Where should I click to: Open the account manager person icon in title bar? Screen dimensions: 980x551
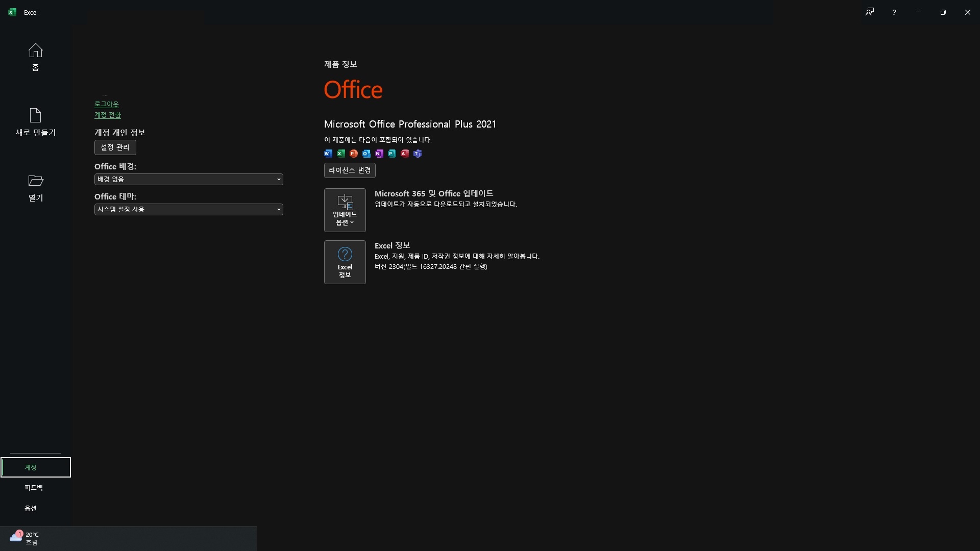(870, 12)
